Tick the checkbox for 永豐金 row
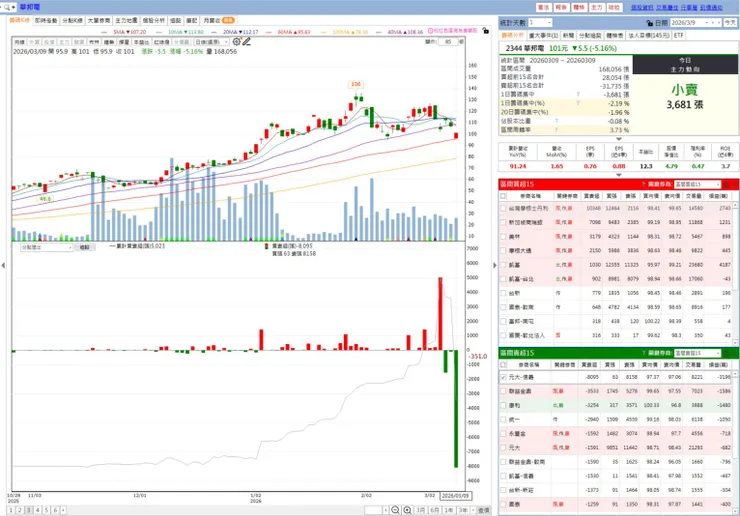The height and width of the screenshot is (516, 740). click(503, 433)
